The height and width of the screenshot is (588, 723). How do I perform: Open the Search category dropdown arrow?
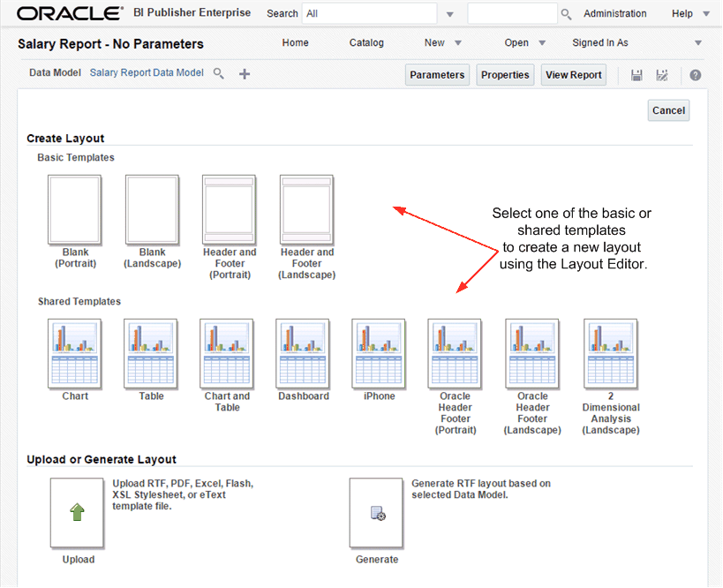450,14
